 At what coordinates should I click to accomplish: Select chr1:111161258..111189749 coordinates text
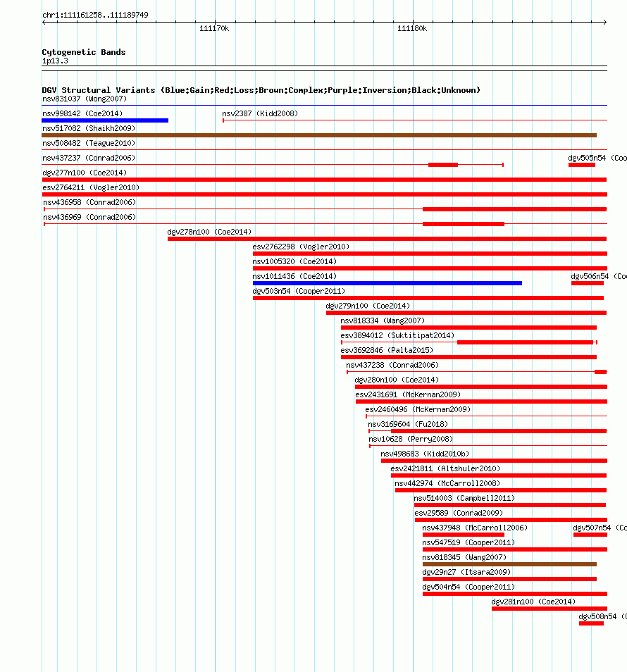[x=95, y=15]
